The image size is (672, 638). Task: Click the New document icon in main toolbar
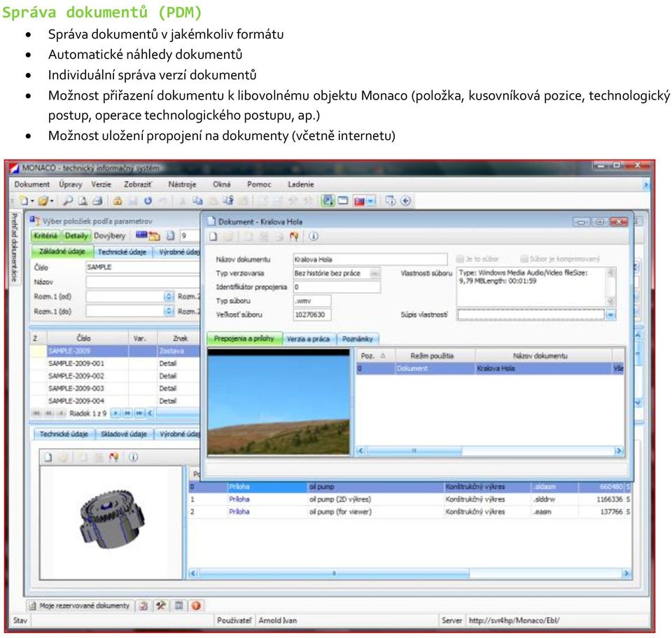click(24, 201)
